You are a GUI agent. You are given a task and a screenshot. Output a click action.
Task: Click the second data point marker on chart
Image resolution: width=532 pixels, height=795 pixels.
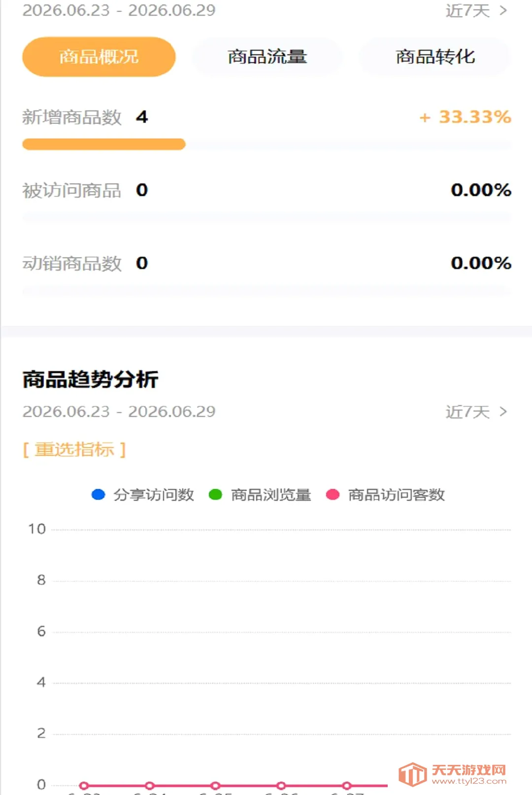click(150, 786)
